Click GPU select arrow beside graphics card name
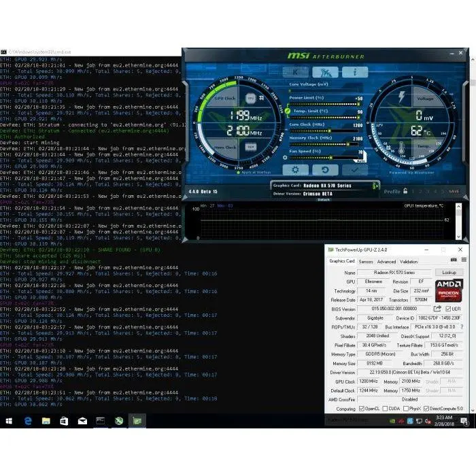Viewport: 476px width, 476px height. click(x=375, y=186)
